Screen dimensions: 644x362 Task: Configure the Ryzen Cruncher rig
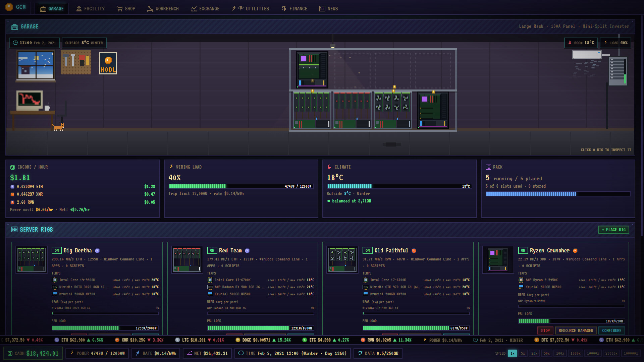tap(611, 330)
